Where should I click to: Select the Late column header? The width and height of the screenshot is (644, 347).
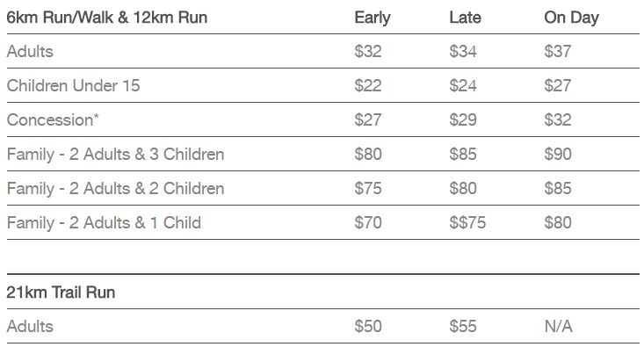[465, 18]
